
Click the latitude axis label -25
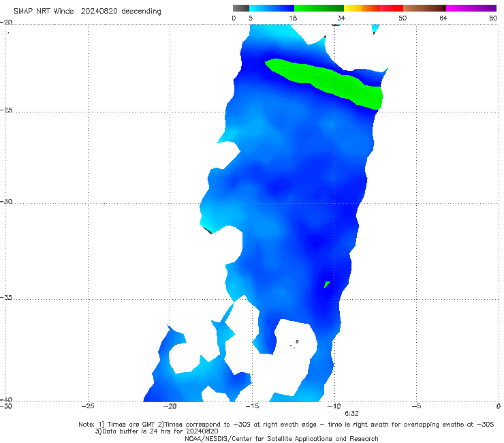click(x=6, y=110)
